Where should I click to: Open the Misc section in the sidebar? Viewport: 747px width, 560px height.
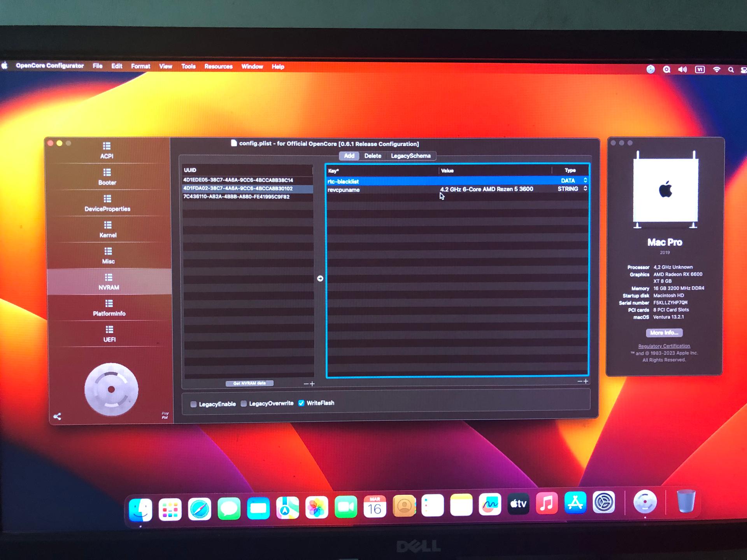coord(108,255)
